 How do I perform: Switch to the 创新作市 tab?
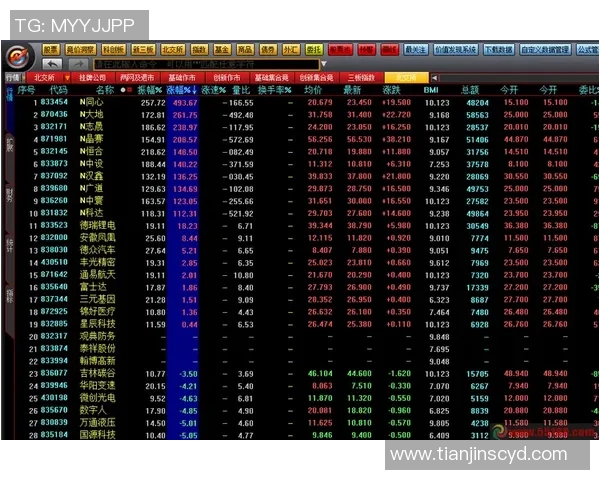pos(227,78)
